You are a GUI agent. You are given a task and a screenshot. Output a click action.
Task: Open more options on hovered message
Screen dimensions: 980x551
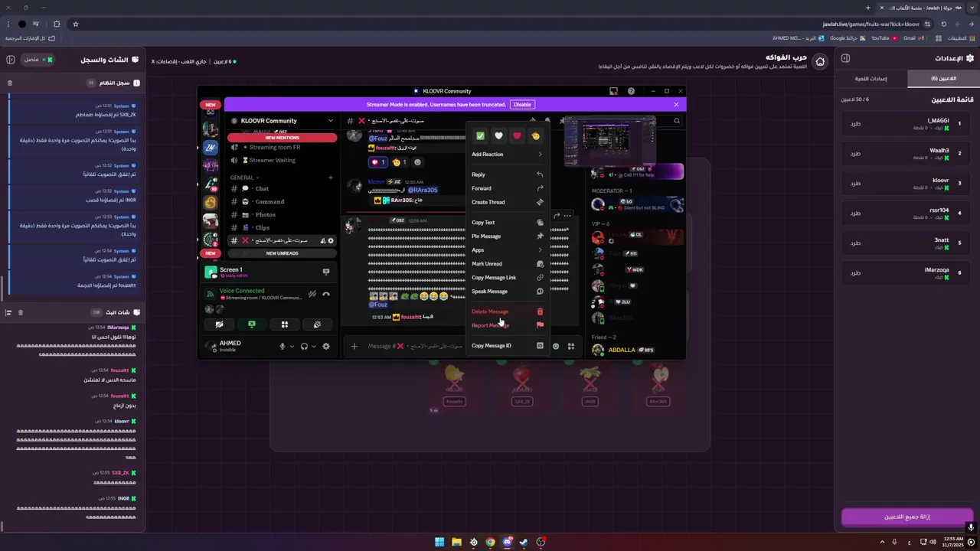coord(567,216)
